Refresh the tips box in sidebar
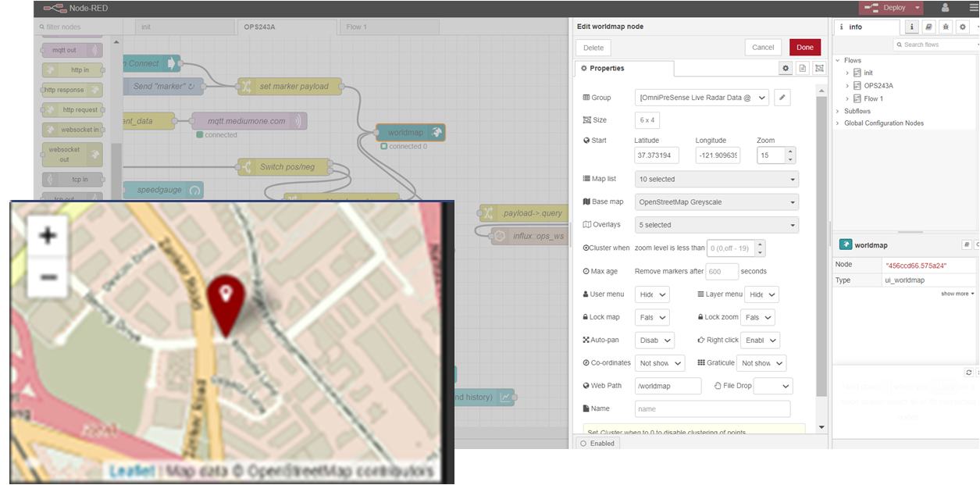The height and width of the screenshot is (485, 980). (969, 373)
